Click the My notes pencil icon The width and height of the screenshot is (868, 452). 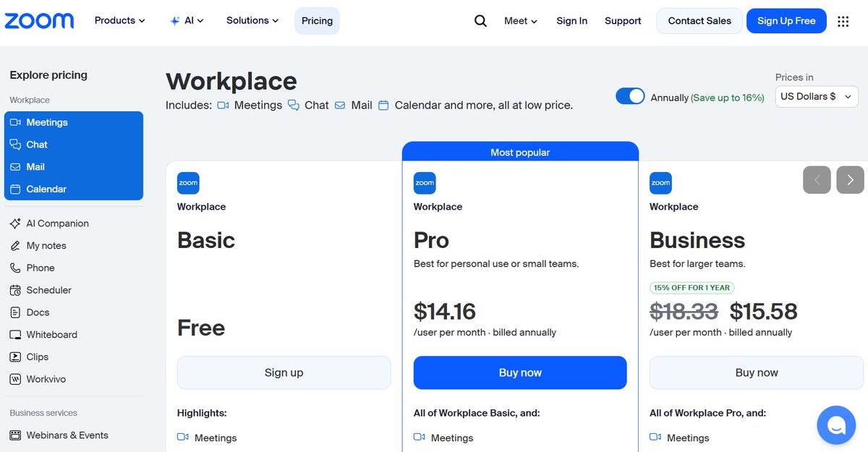tap(15, 246)
